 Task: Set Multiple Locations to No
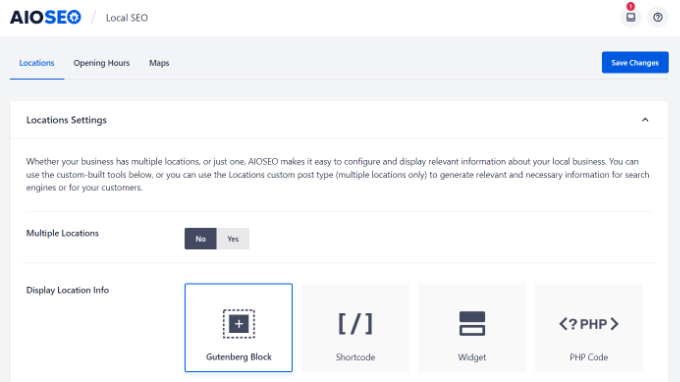click(x=200, y=238)
